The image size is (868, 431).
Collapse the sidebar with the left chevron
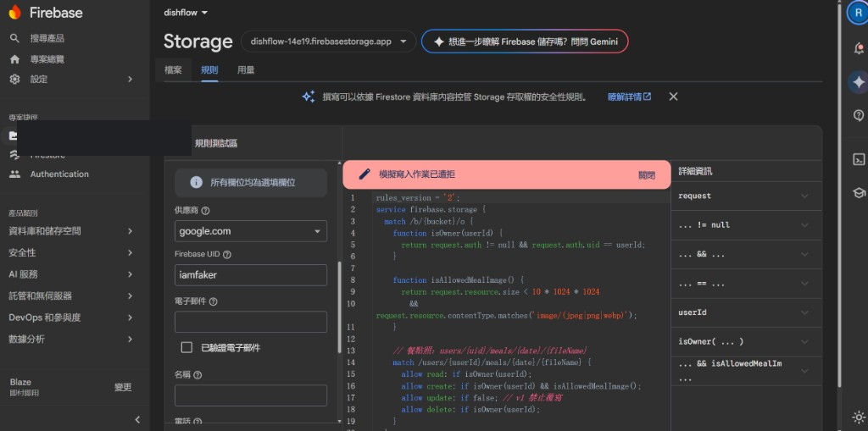137,419
